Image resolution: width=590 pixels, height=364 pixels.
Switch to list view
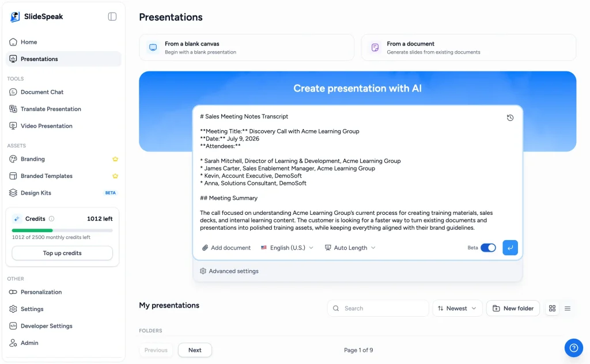click(x=568, y=308)
